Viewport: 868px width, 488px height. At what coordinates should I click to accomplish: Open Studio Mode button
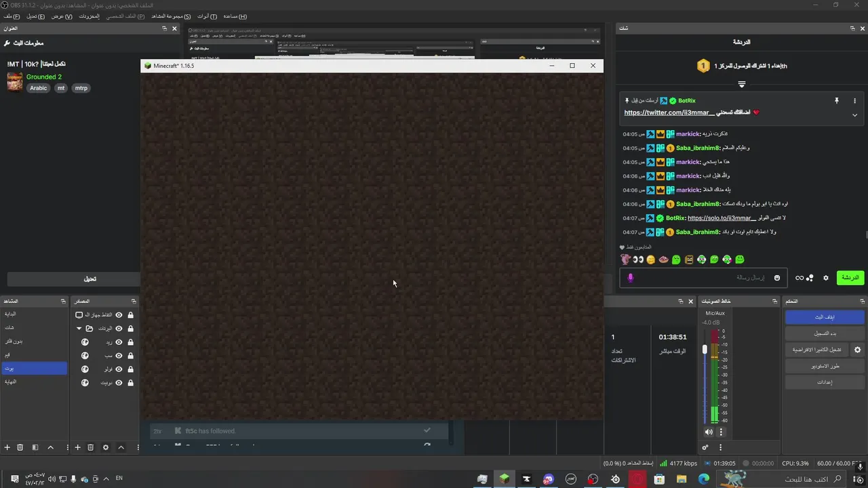tap(825, 366)
